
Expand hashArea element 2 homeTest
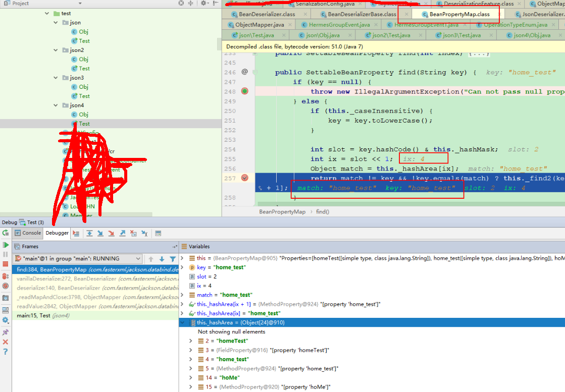pyautogui.click(x=191, y=341)
